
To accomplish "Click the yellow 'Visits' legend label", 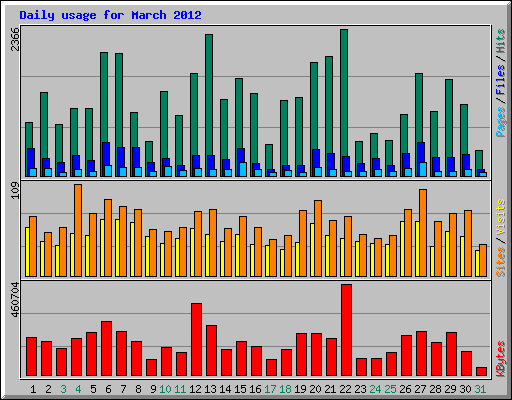I will pos(501,217).
